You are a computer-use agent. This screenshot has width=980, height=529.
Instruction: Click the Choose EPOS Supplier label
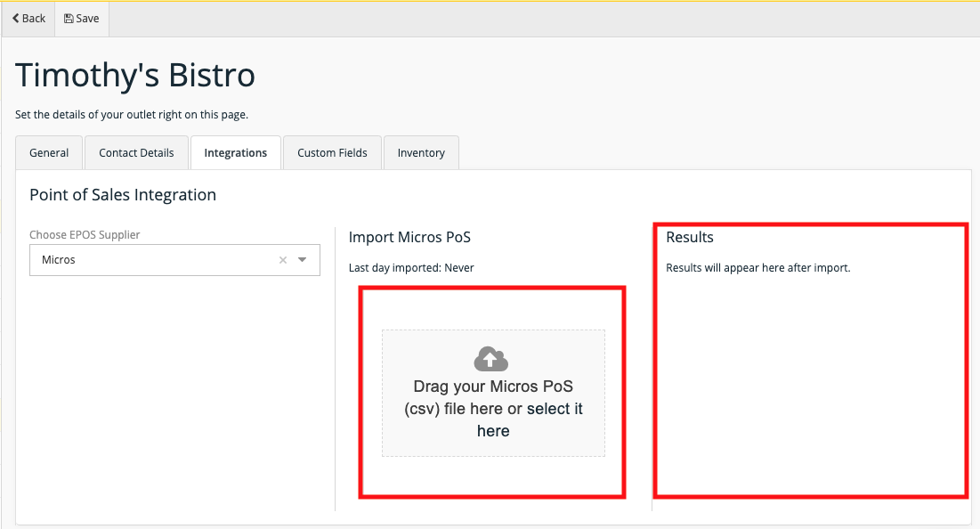pos(85,235)
